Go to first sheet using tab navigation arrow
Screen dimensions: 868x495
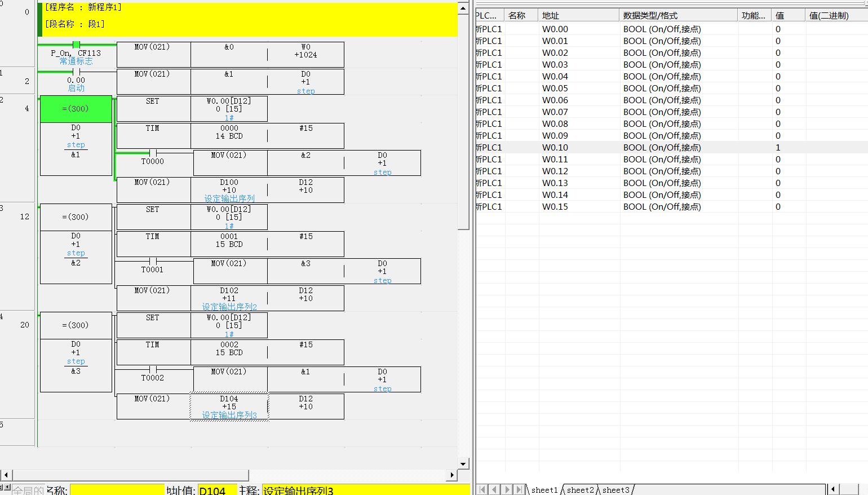482,489
